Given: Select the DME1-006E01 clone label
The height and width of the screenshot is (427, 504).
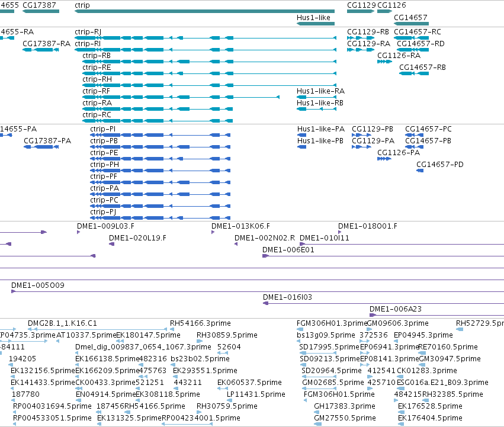Looking at the screenshot, I should [x=288, y=250].
